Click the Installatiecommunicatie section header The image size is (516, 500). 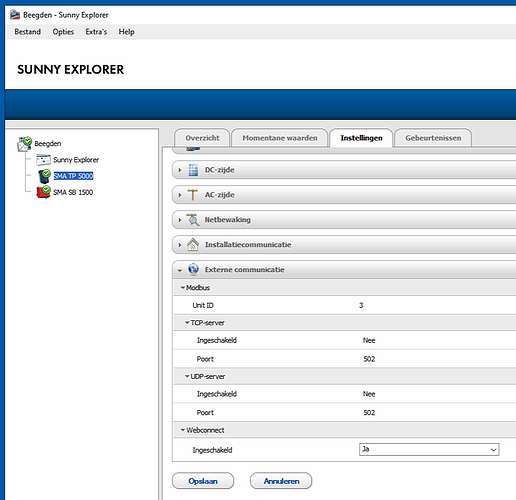pyautogui.click(x=344, y=245)
